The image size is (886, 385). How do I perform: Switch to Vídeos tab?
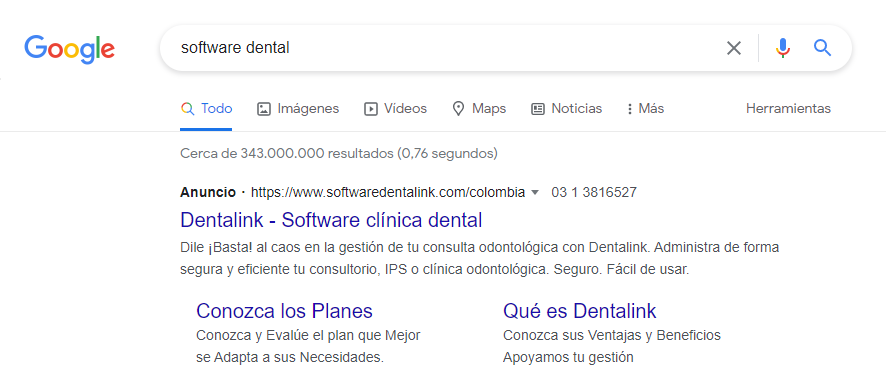(396, 109)
